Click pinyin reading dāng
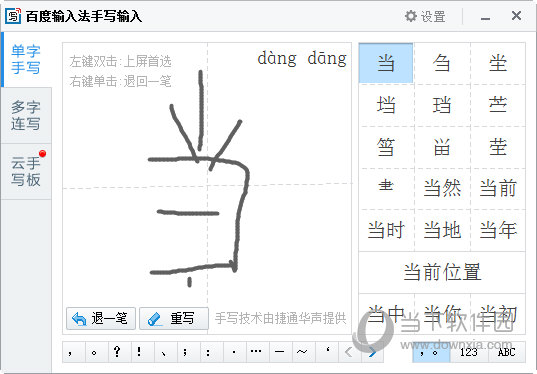Screen dimensions: 537x374 (x=327, y=58)
